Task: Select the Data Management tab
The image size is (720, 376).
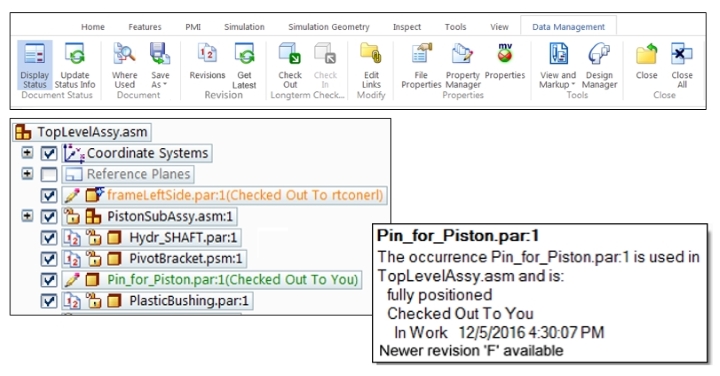Action: (x=568, y=27)
